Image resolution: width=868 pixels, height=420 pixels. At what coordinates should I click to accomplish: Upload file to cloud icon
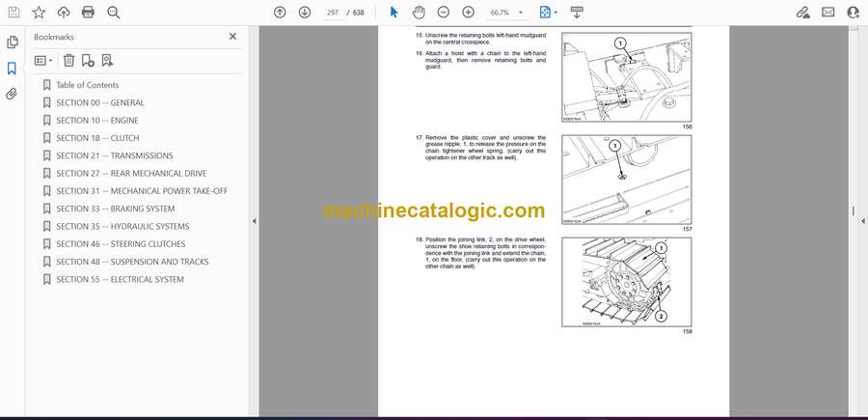click(64, 13)
